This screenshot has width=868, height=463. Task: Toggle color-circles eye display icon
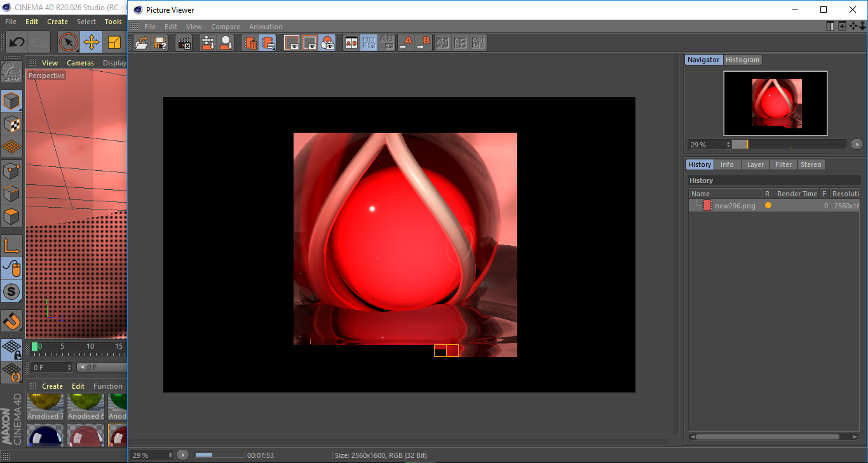coord(327,43)
